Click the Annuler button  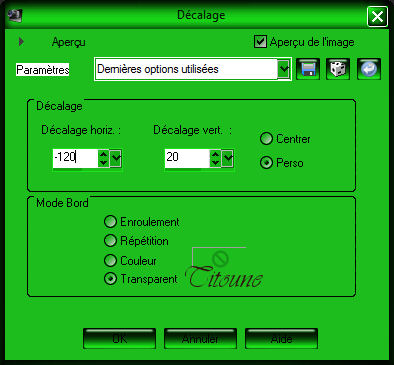(200, 338)
